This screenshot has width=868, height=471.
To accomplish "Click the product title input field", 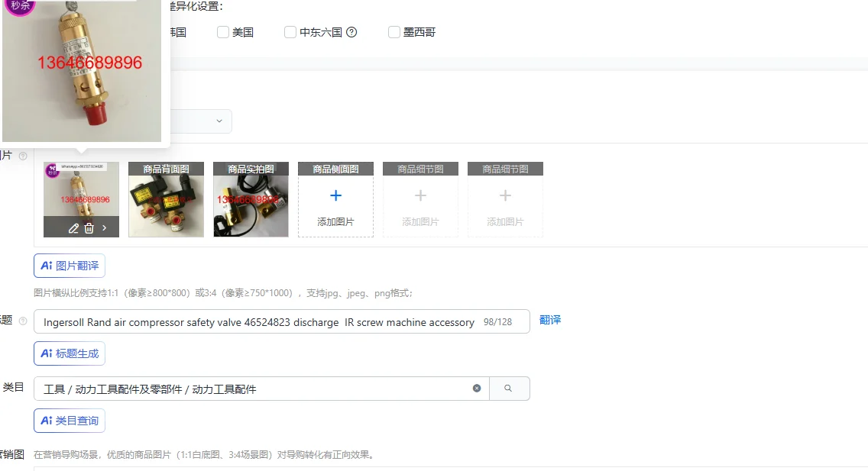I will click(x=282, y=321).
